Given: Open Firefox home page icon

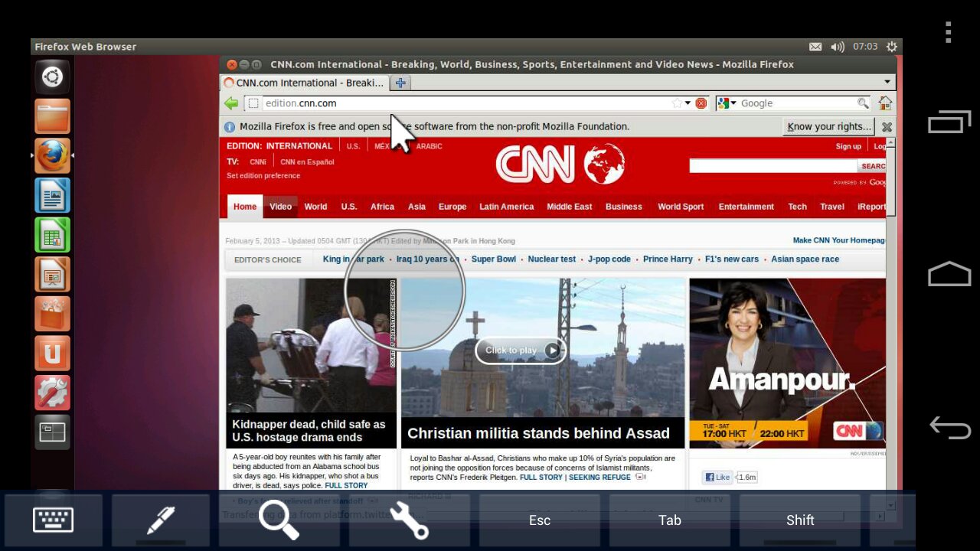Looking at the screenshot, I should [x=885, y=103].
